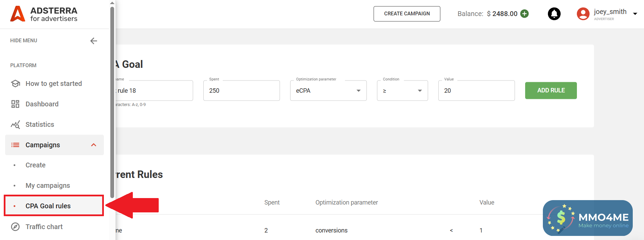Expand the joey_smith account menu arrow
The width and height of the screenshot is (644, 240).
pyautogui.click(x=635, y=14)
